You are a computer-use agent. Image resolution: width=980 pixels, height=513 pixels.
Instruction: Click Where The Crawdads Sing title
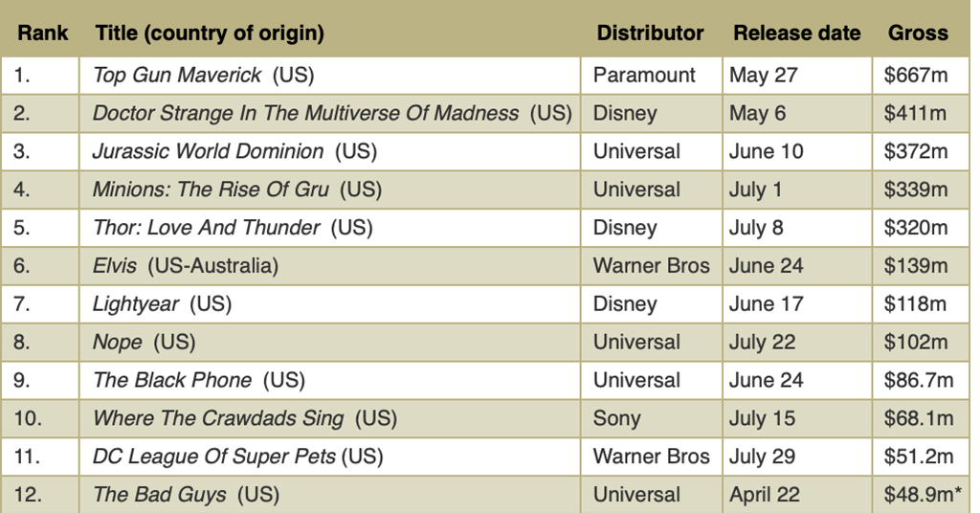pos(217,418)
